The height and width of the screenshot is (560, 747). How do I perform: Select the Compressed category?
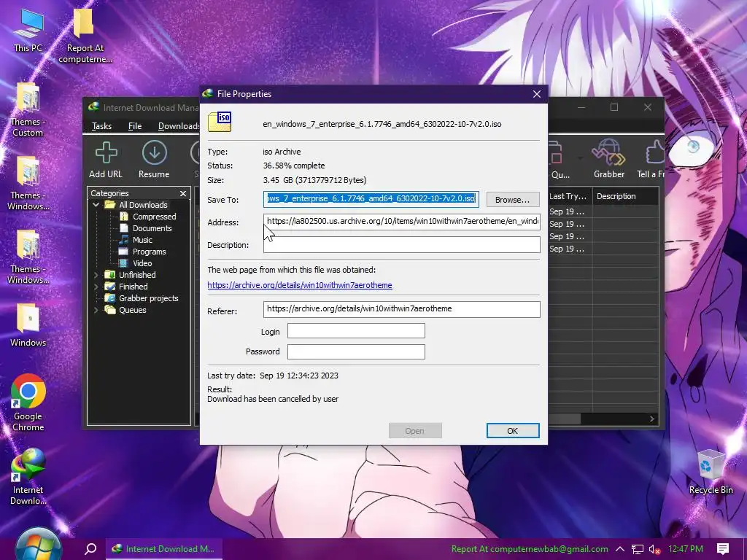pyautogui.click(x=154, y=217)
